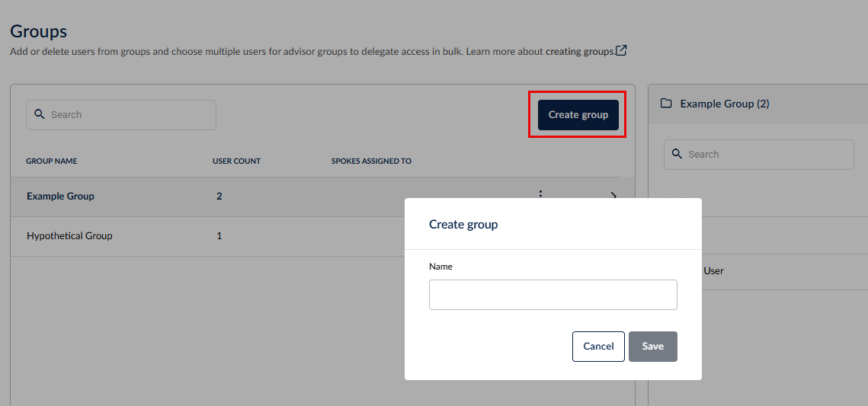868x406 pixels.
Task: Click the Example Group (2) panel title
Action: pos(724,104)
